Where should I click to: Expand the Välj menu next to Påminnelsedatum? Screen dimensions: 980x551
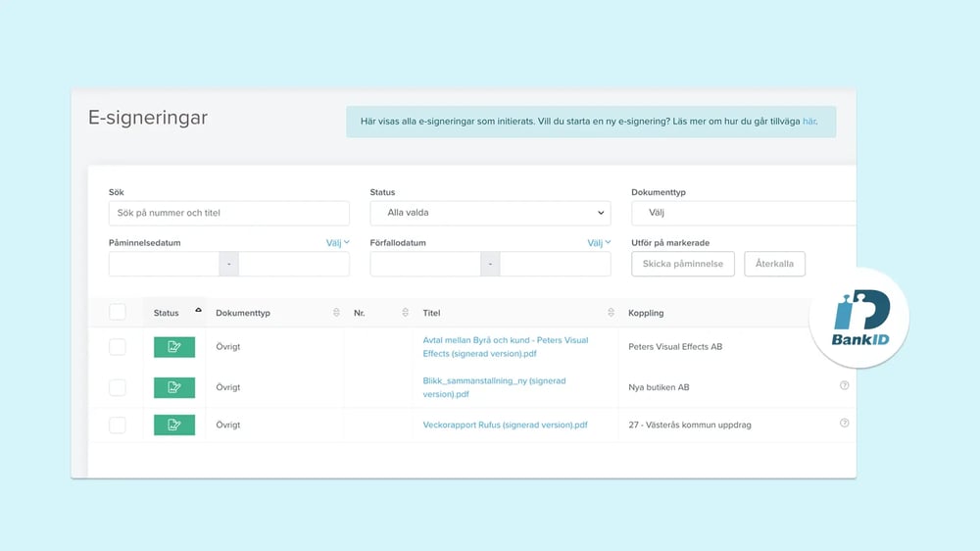click(x=337, y=242)
